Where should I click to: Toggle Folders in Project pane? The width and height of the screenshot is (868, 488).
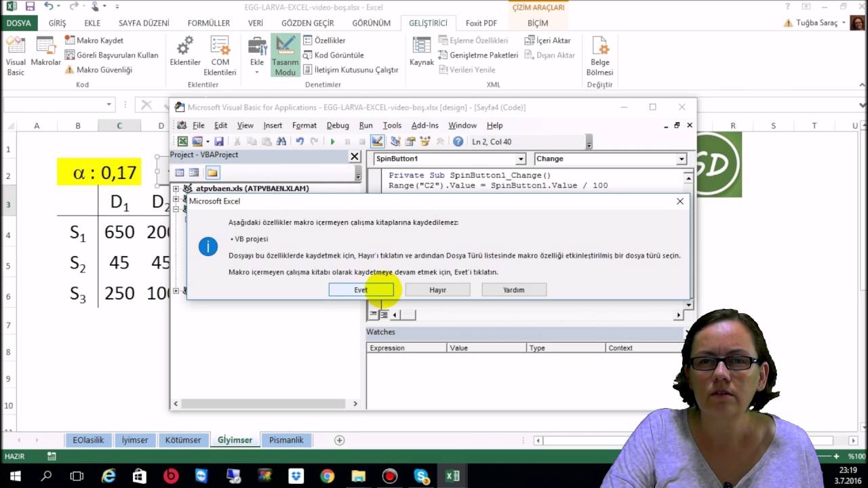pyautogui.click(x=212, y=173)
